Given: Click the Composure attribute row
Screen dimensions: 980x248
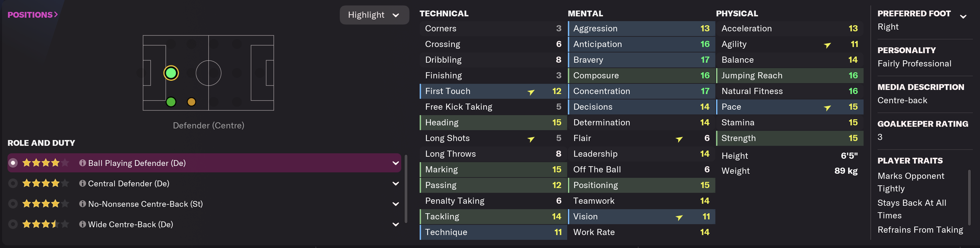Looking at the screenshot, I should (x=641, y=76).
